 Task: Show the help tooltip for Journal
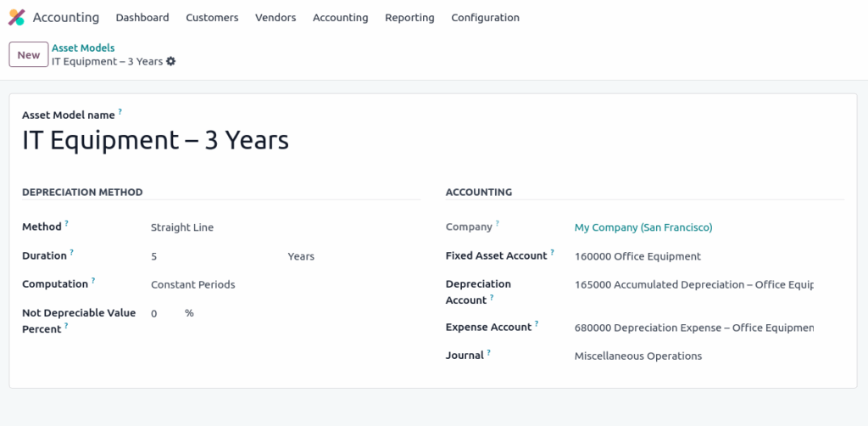coord(489,352)
